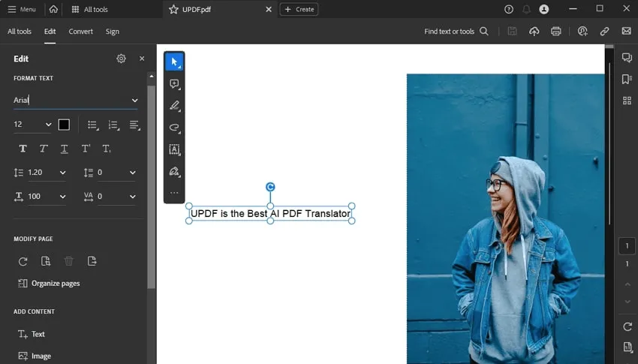Image resolution: width=638 pixels, height=364 pixels.
Task: Toggle underline text formatting
Action: pyautogui.click(x=65, y=149)
